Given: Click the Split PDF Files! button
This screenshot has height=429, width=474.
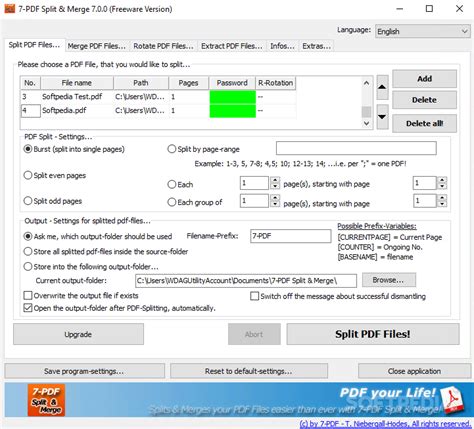Looking at the screenshot, I should click(373, 334).
